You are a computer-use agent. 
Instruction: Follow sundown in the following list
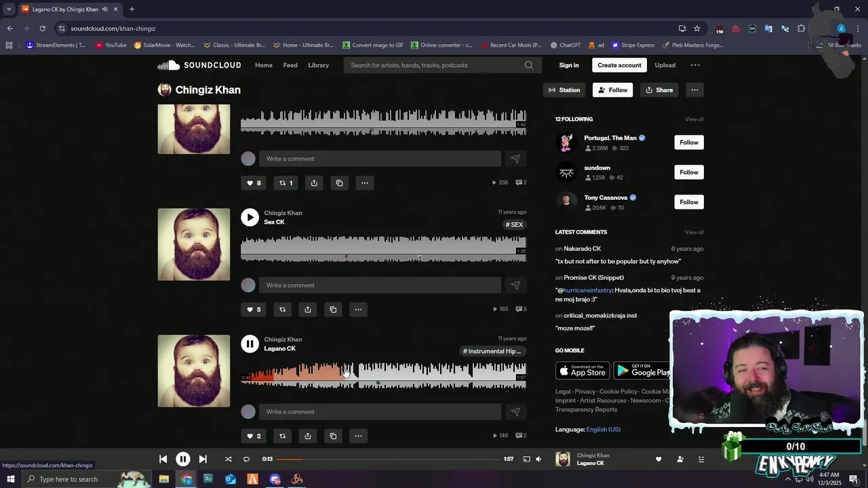point(689,172)
